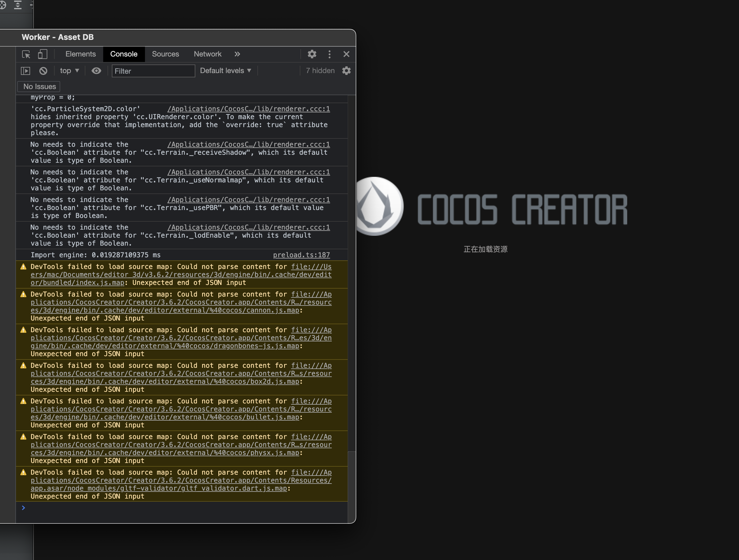
Task: Open the preload.ts:187 source link
Action: 301,255
